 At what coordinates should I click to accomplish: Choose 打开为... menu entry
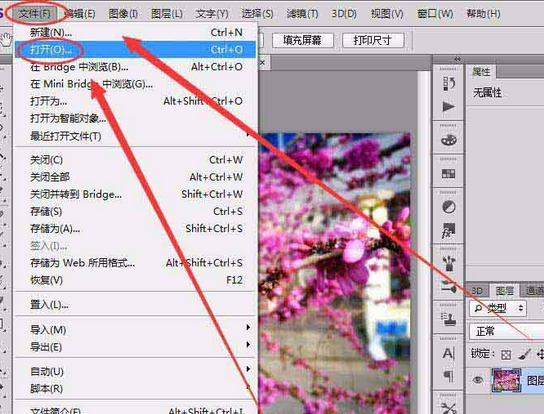click(x=135, y=101)
